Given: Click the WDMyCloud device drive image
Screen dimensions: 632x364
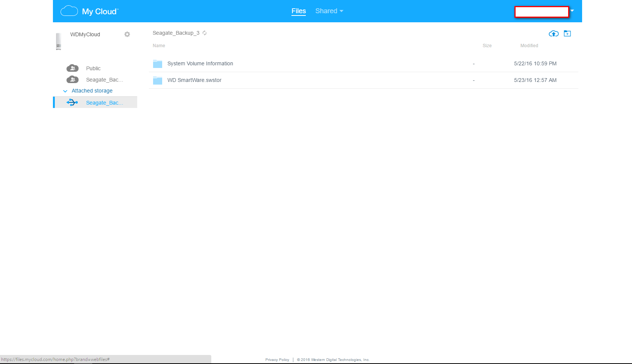Looking at the screenshot, I should click(59, 42).
